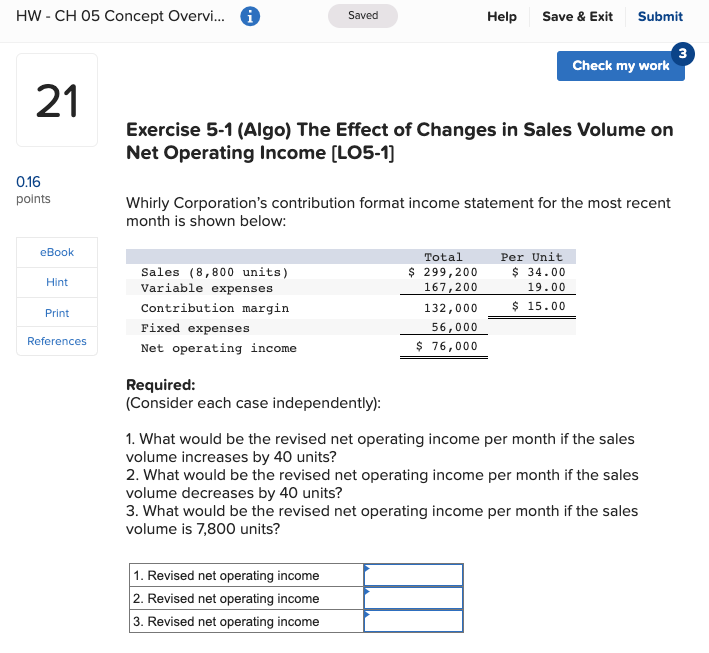
Task: Select the per unit variable cost 19.00
Action: pyautogui.click(x=546, y=287)
